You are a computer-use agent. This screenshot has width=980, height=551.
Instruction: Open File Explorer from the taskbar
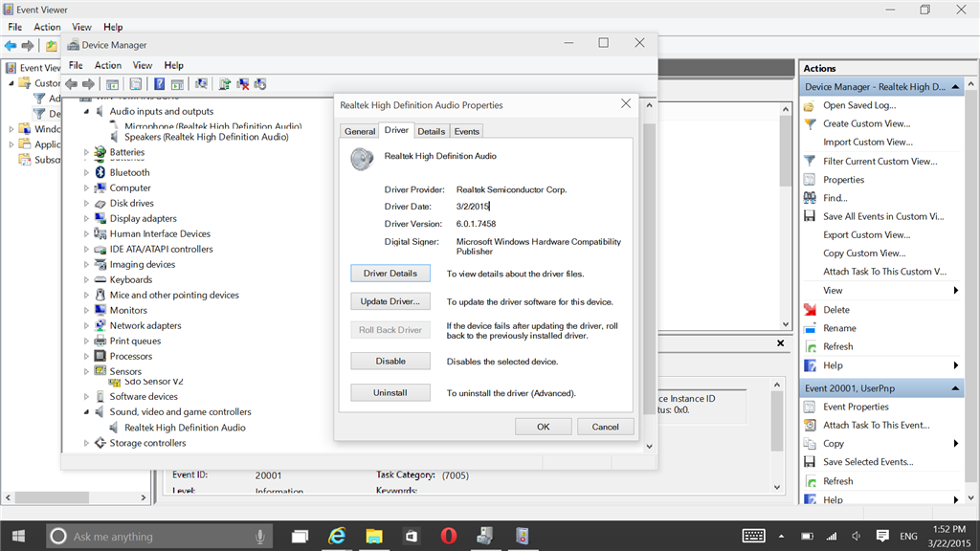click(374, 536)
